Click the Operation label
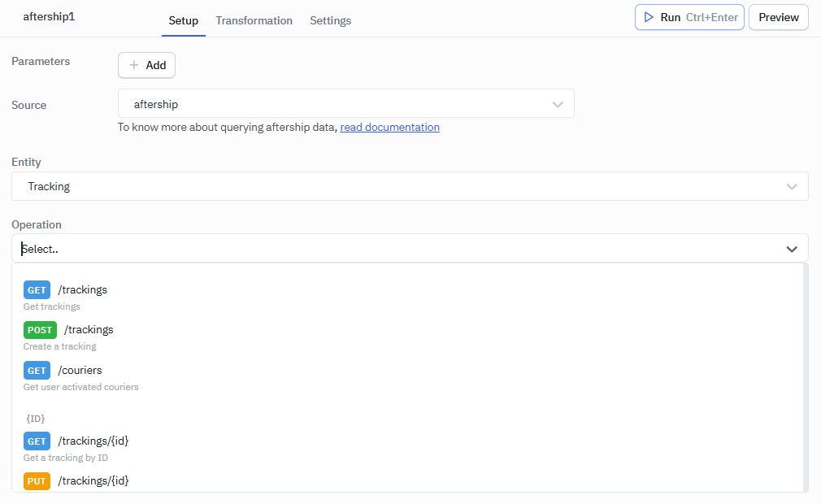This screenshot has height=504, width=821. pos(36,224)
